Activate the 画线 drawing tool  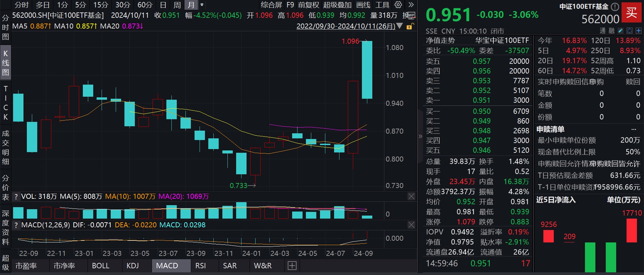pyautogui.click(x=363, y=5)
